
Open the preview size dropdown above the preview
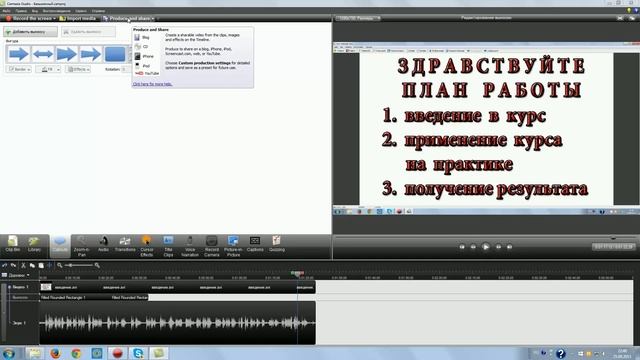(x=358, y=18)
